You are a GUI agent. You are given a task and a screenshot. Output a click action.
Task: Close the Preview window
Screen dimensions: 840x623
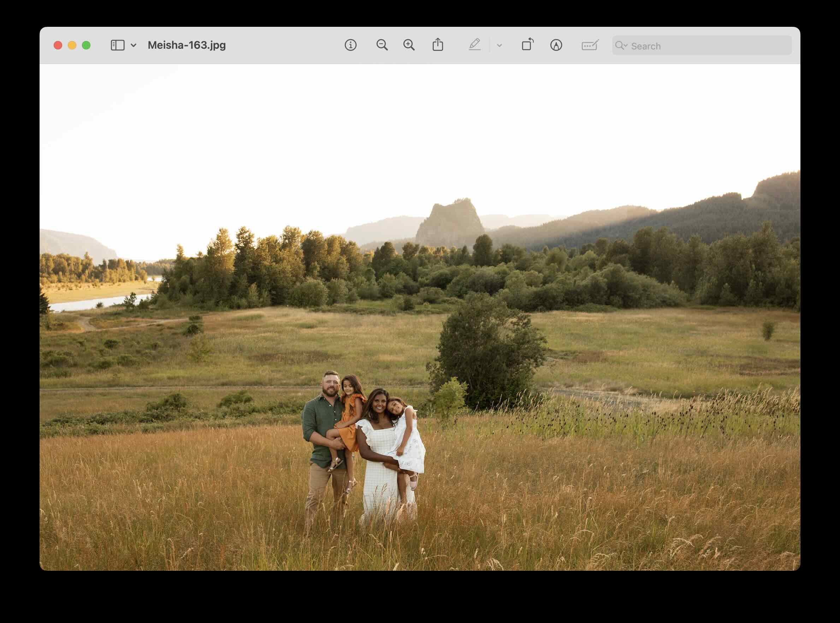58,45
